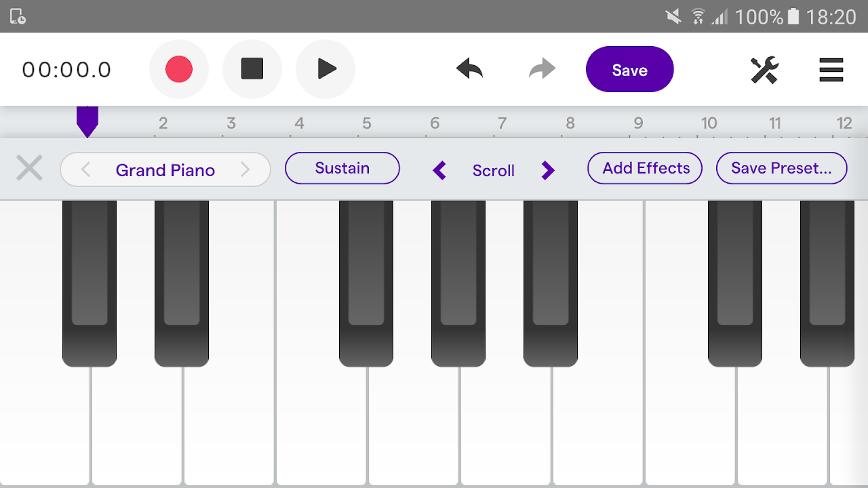This screenshot has width=868, height=488.
Task: Jump to measure 12 on the ruler
Action: pos(844,123)
